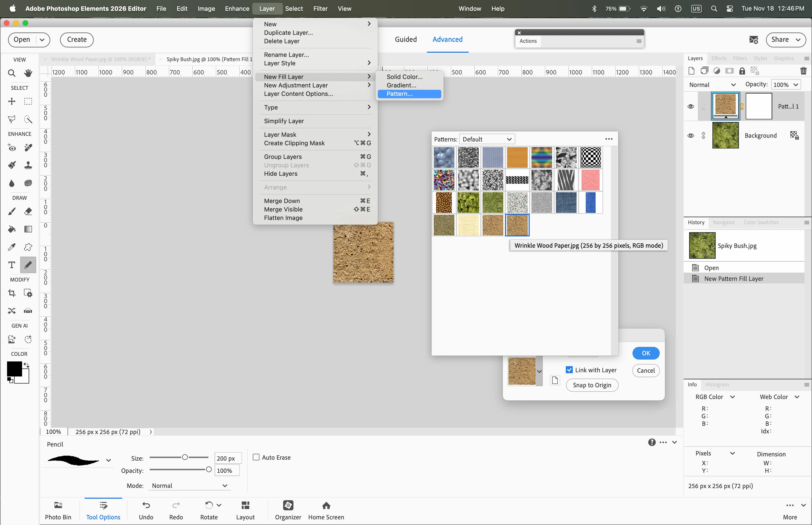Open the Patterns Default dropdown
Image resolution: width=812 pixels, height=525 pixels.
(487, 139)
